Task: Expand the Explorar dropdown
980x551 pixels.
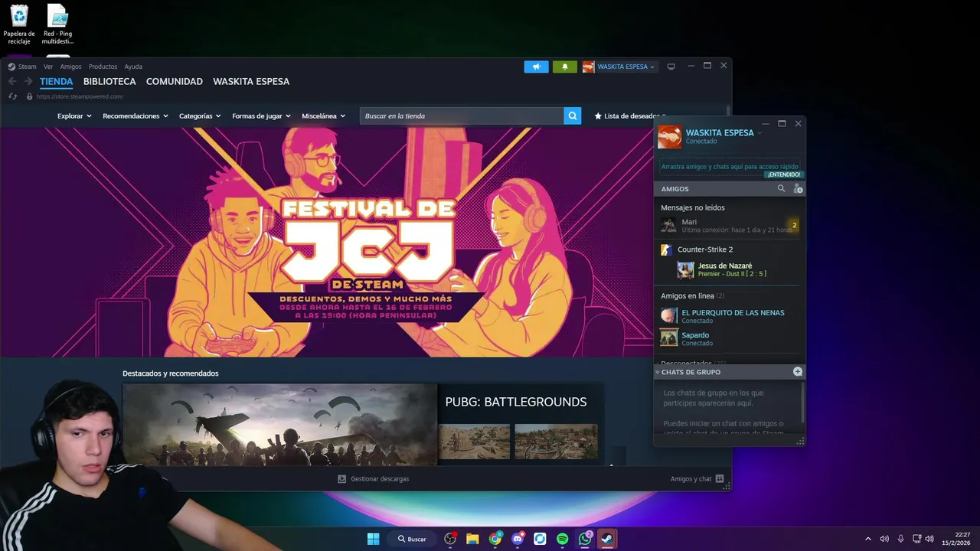Action: (x=74, y=116)
